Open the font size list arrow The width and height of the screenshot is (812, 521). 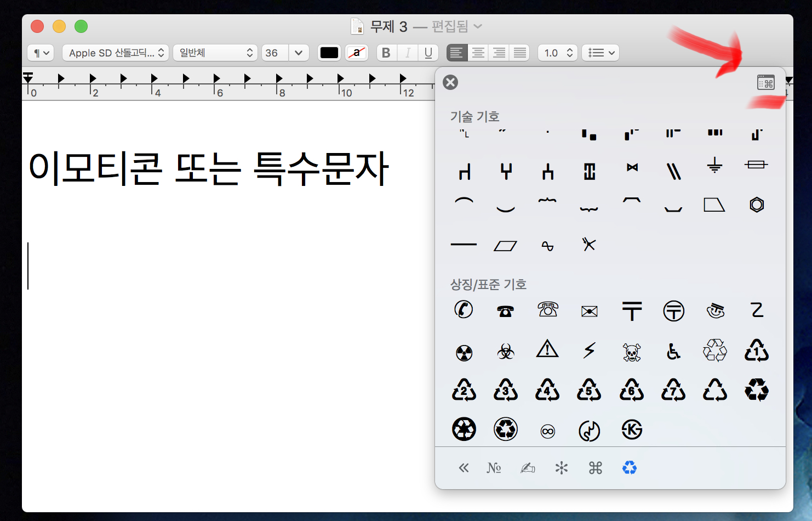click(x=299, y=53)
